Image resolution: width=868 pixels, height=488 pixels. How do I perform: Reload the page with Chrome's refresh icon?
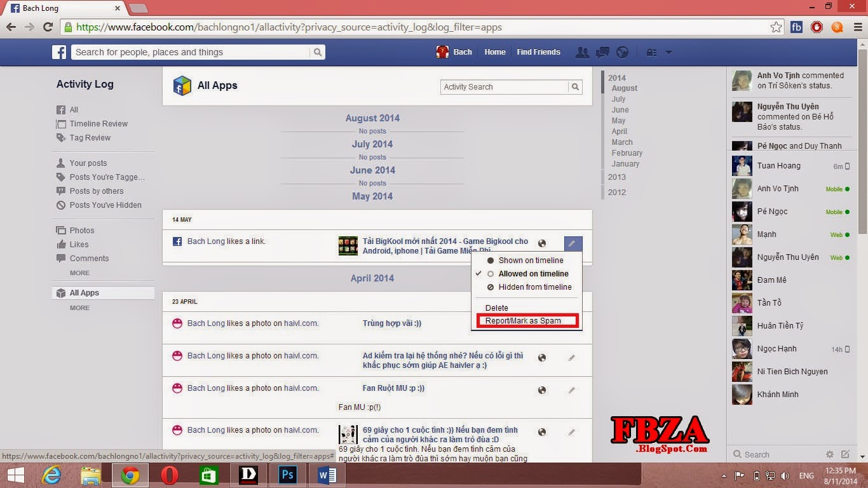[x=48, y=27]
